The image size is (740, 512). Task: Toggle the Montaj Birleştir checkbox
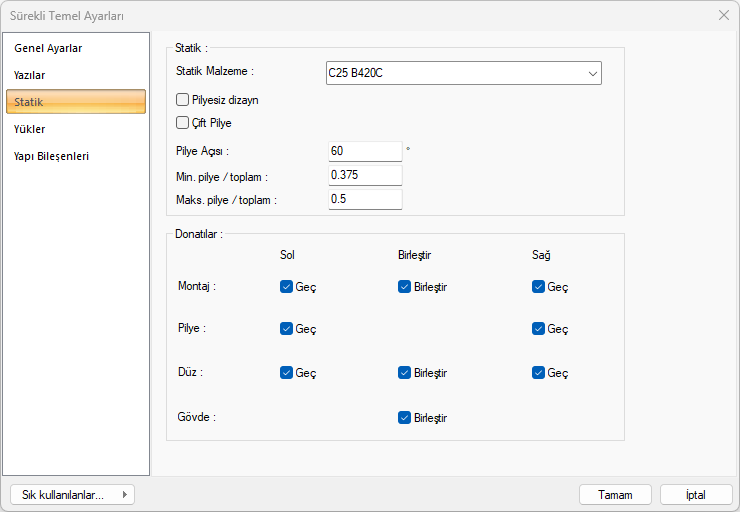405,287
